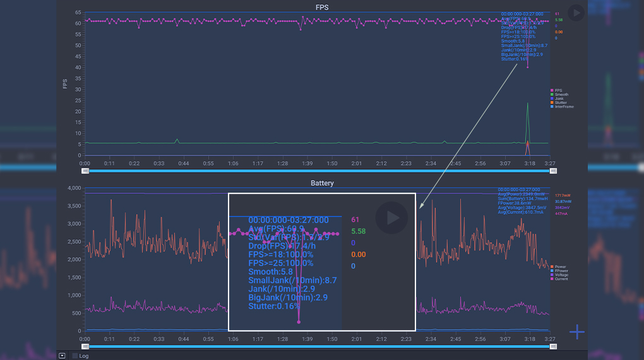Toggle InterFrame series in the legend
Viewport: 644px width, 360px height.
click(562, 107)
